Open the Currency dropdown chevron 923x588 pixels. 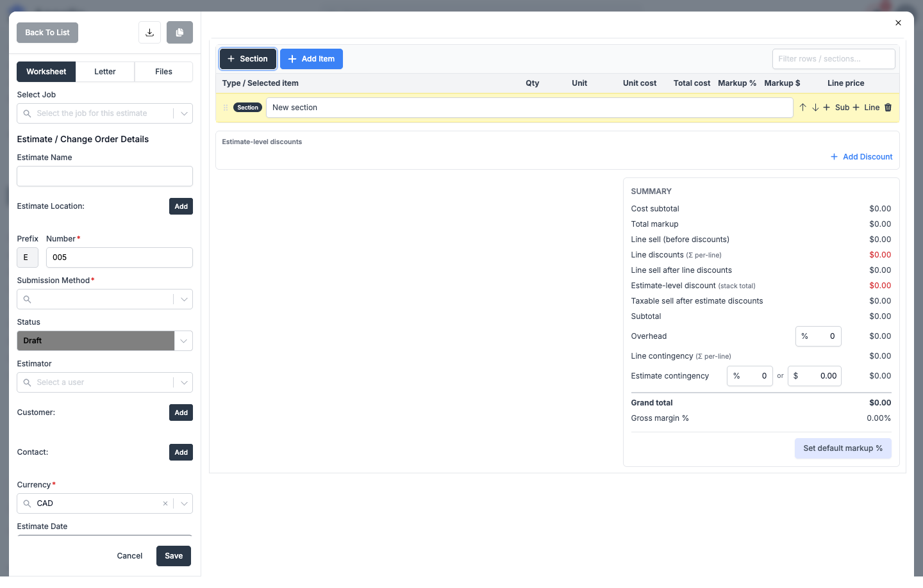coord(184,503)
